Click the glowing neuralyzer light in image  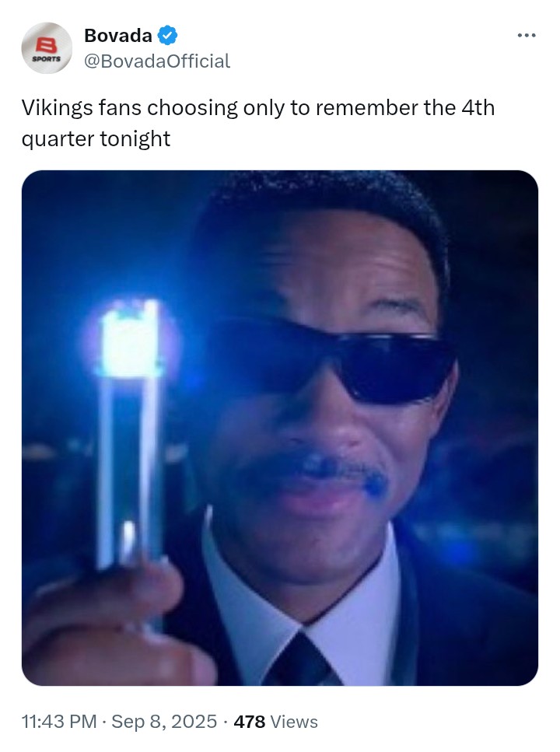pos(131,340)
